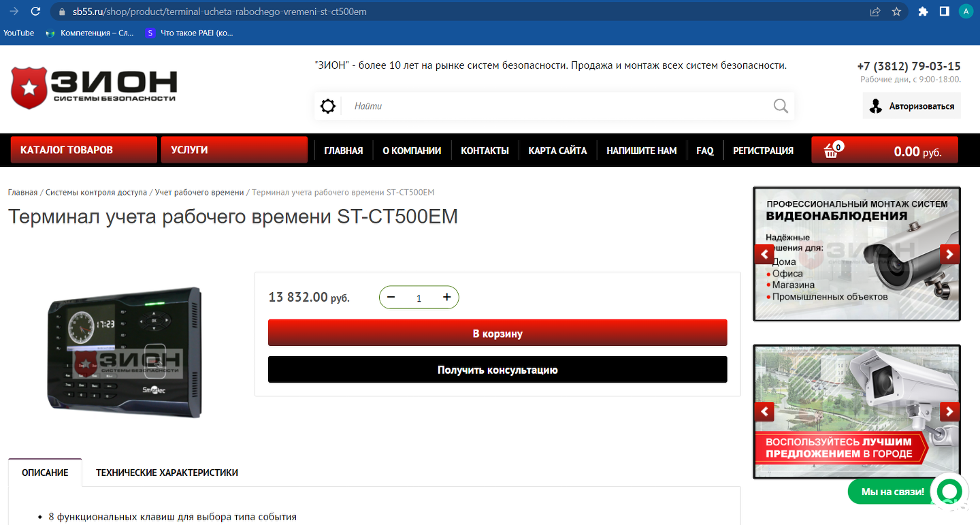Open the shopping cart basket icon
The height and width of the screenshot is (525, 980).
coord(832,150)
